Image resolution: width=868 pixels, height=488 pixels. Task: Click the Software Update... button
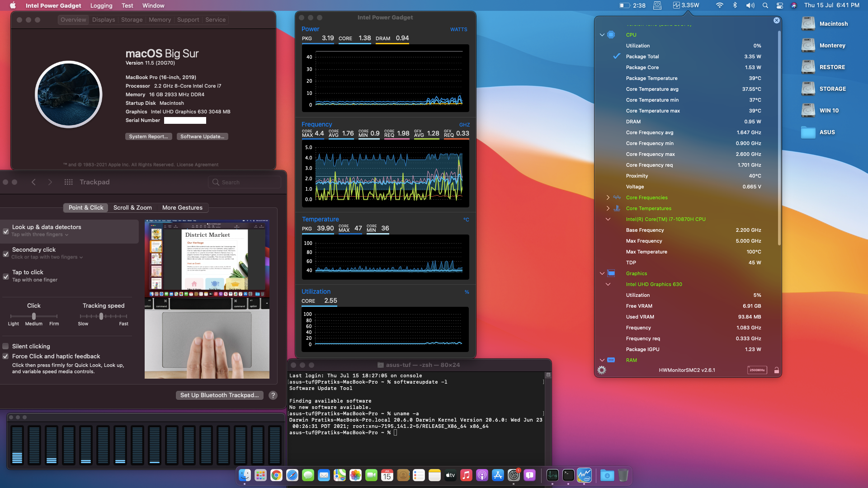coord(202,136)
